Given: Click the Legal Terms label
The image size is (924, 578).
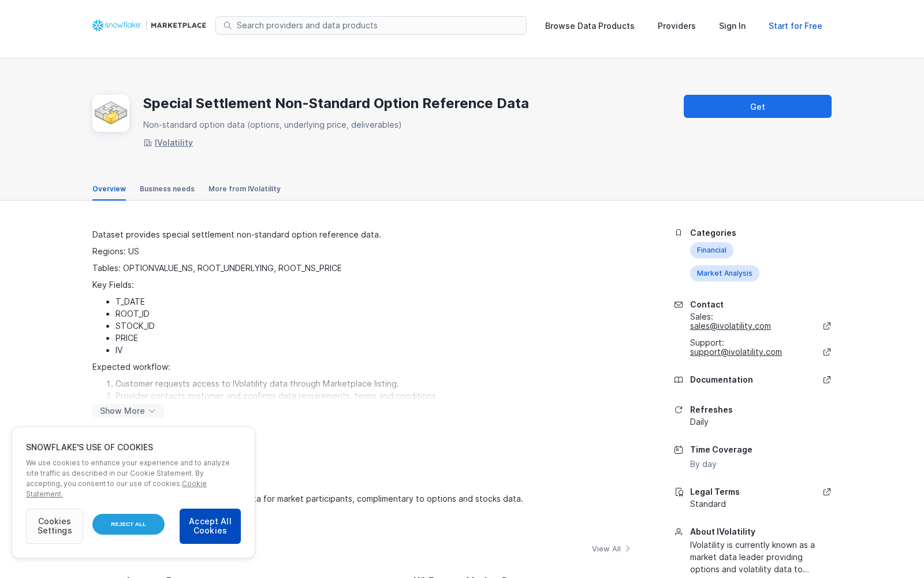Looking at the screenshot, I should click(715, 492).
